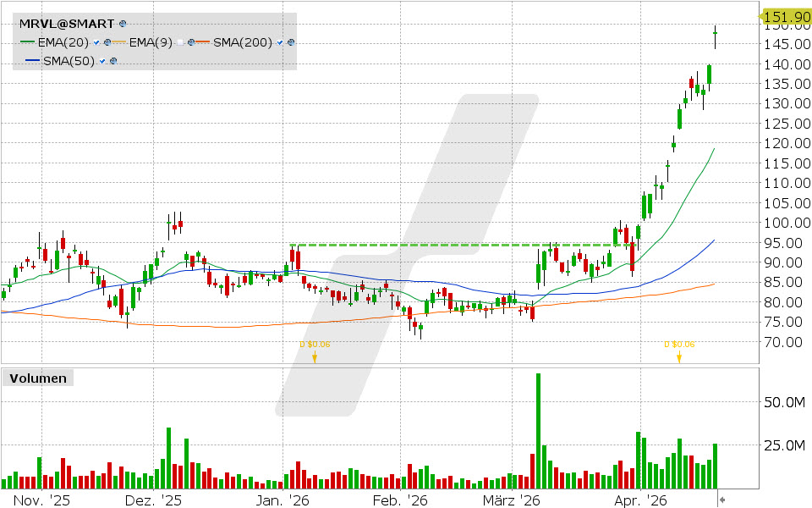812x508 pixels.
Task: Disable the EMA(20) checkbox
Action: pos(96,41)
